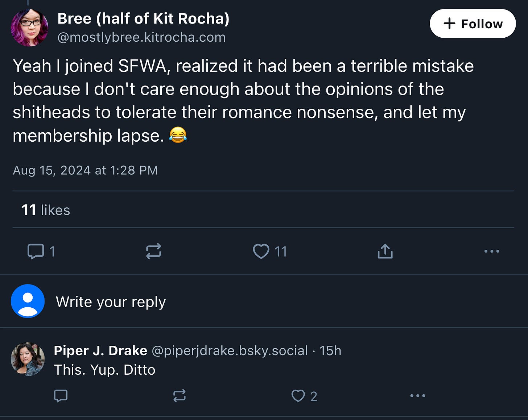Click your blue user avatar icon
The image size is (528, 420).
click(28, 301)
